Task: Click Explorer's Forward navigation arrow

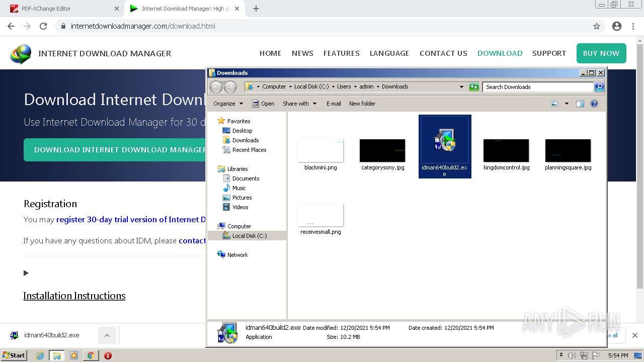Action: coord(230,87)
